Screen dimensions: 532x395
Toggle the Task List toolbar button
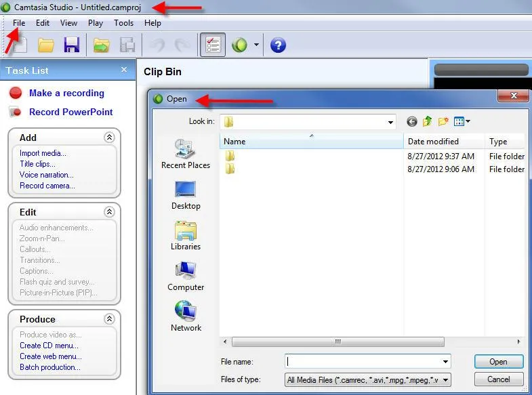[213, 45]
